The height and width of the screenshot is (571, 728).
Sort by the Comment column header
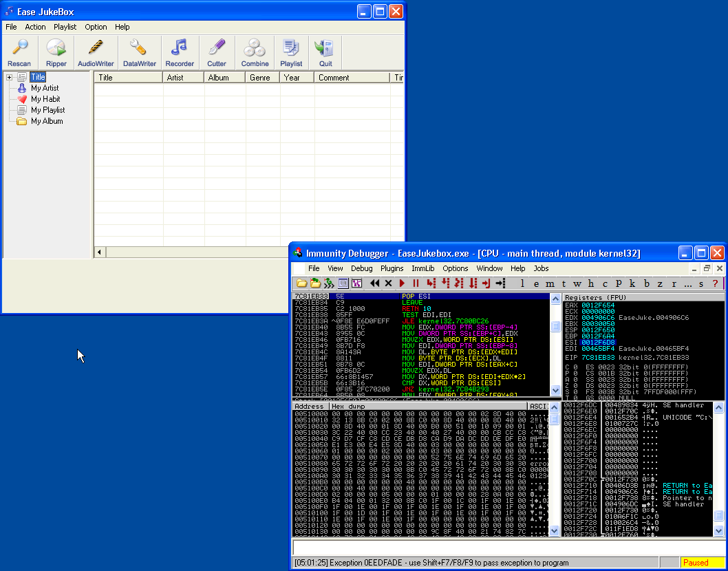(352, 78)
